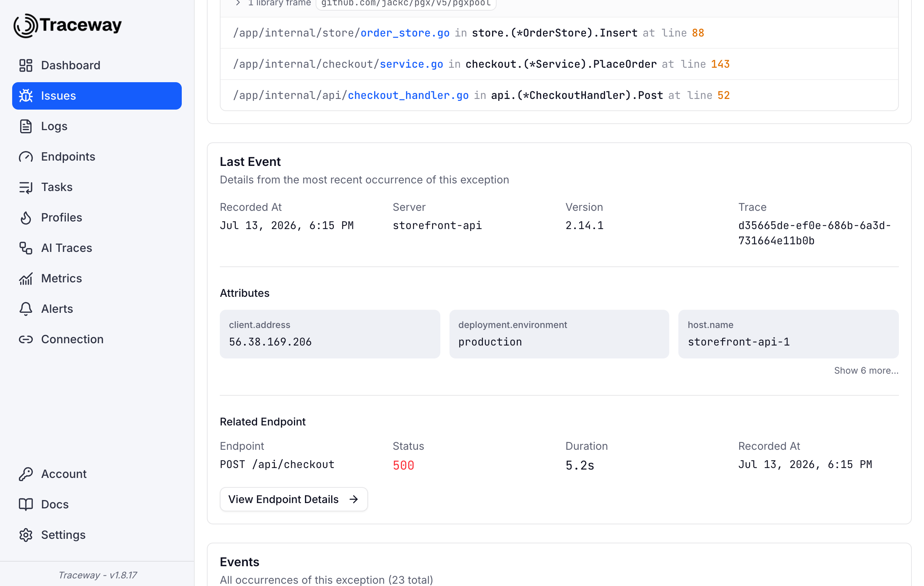Click arrow icon in View Endpoint Details
This screenshot has width=924, height=586.
(x=354, y=499)
